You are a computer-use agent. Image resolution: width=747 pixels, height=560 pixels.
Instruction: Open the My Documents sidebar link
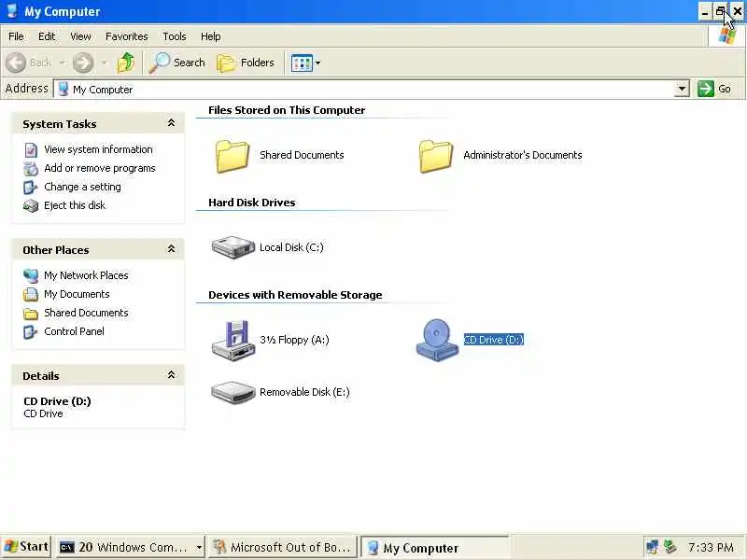pos(77,294)
